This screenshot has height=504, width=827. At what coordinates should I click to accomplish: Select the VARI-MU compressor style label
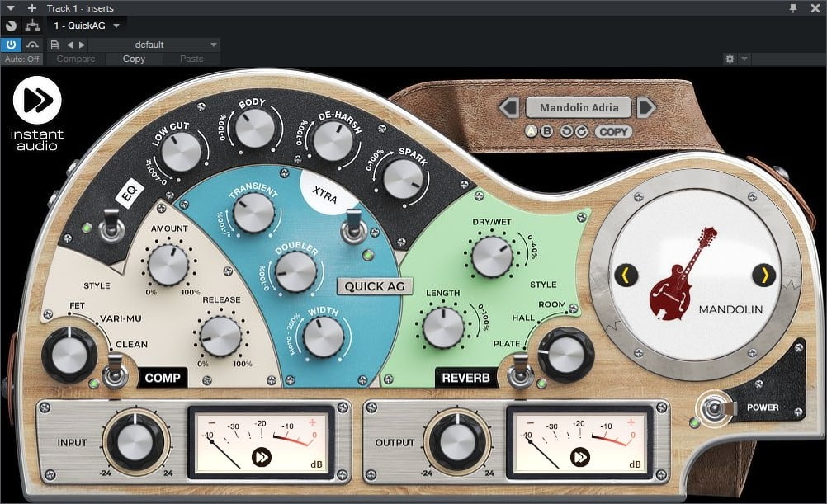coord(121,318)
